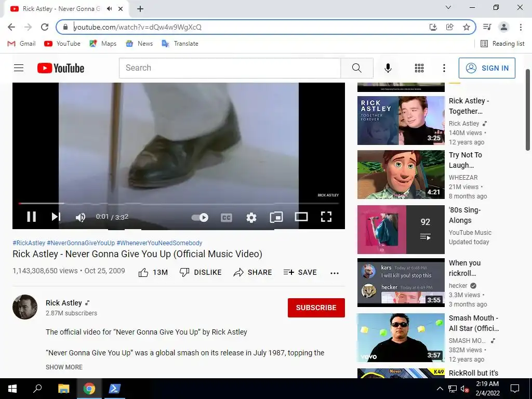532x399 pixels.
Task: Skip to the next video
Action: tap(56, 217)
